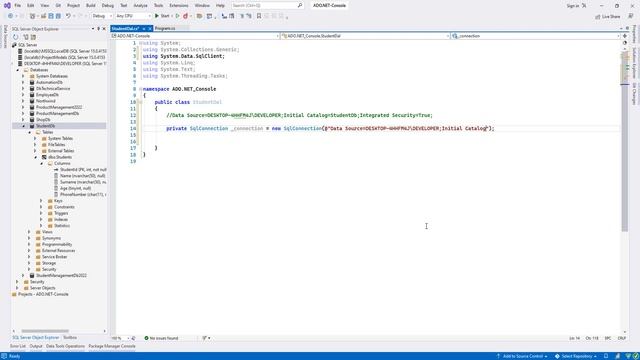Click the editor vertical scrollbar thumb
Image resolution: width=640 pixels, height=360 pixels.
coord(624,142)
